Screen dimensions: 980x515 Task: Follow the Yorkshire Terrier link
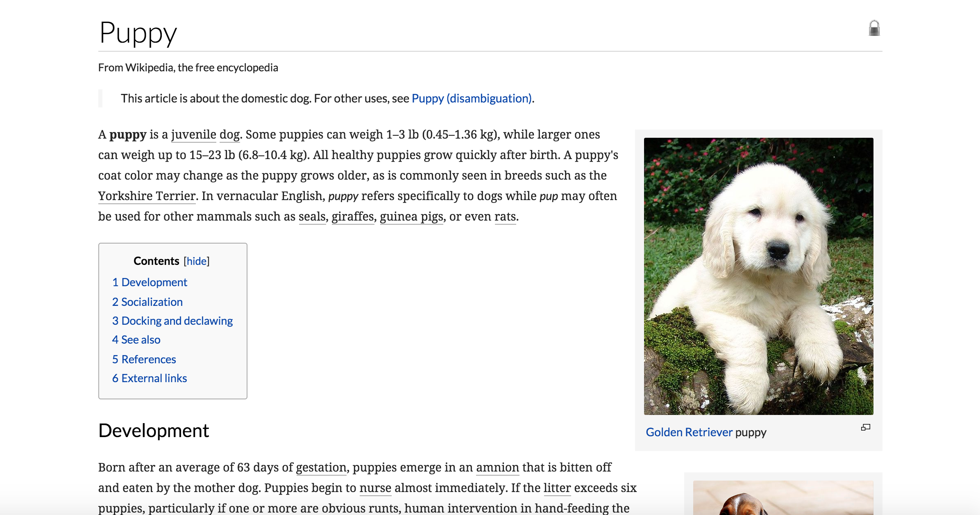146,196
